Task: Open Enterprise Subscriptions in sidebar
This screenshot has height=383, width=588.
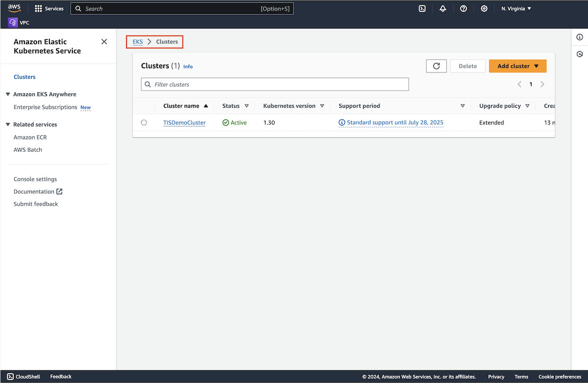Action: pyautogui.click(x=45, y=107)
